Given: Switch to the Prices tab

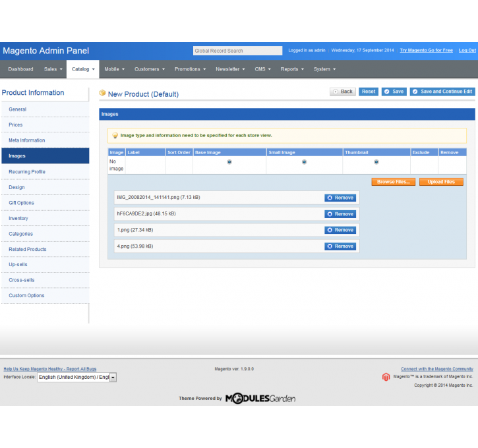Looking at the screenshot, I should 45,125.
